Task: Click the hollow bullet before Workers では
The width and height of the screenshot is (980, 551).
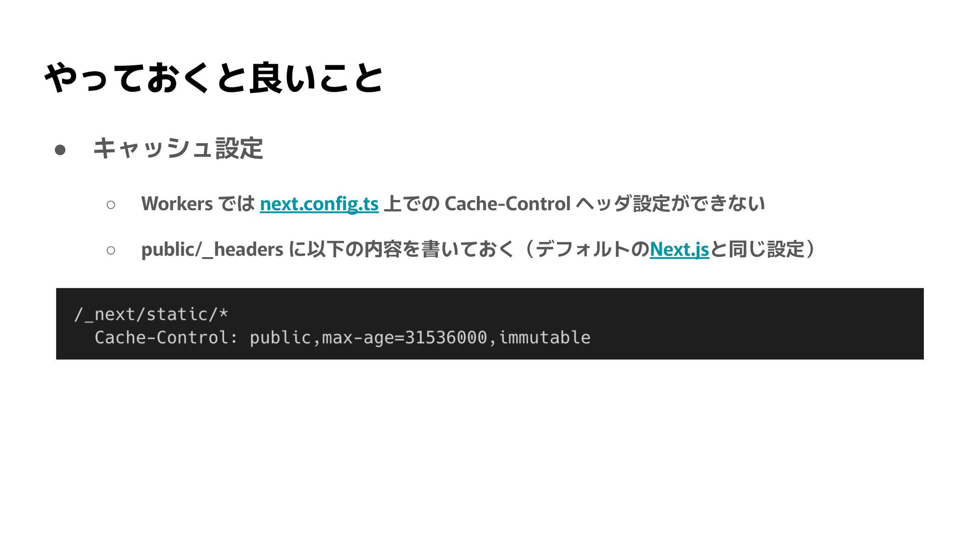Action: click(111, 205)
